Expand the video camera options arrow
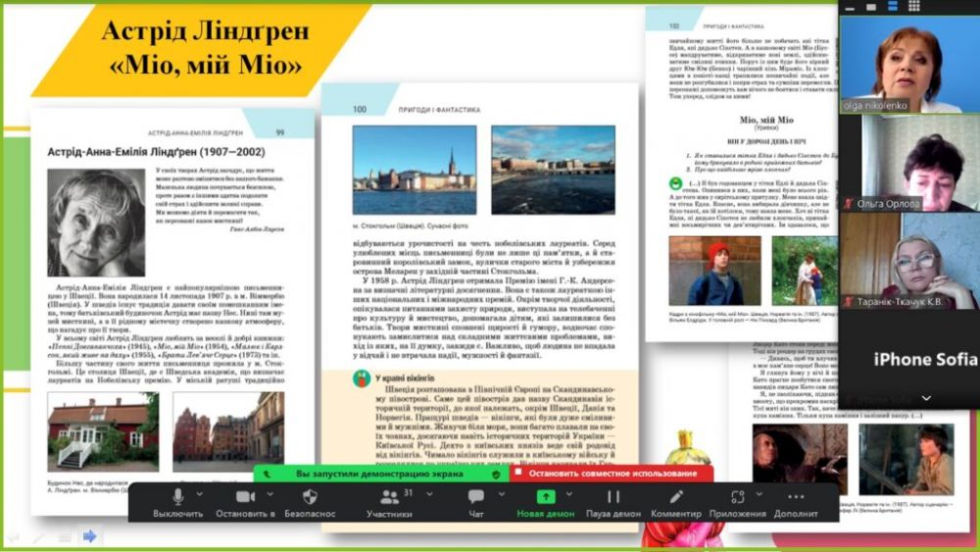The width and height of the screenshot is (980, 552). coord(271,492)
